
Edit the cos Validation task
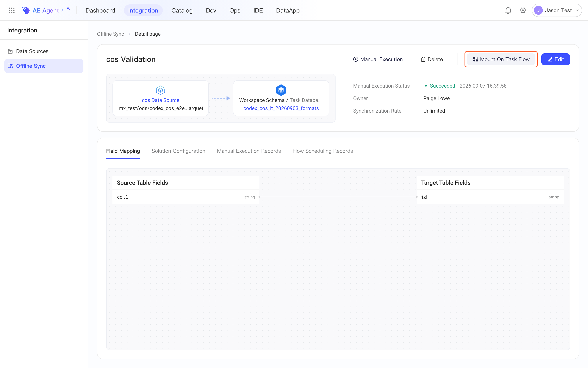click(555, 59)
